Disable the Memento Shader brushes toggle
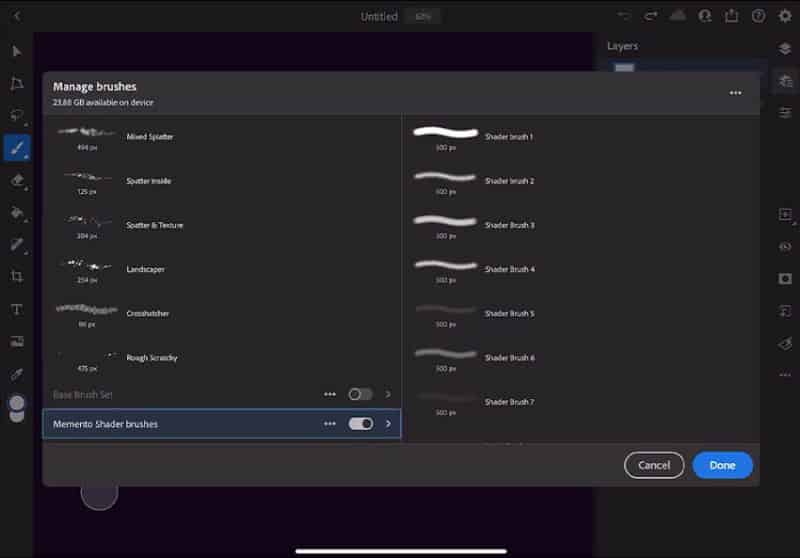800x558 pixels. 360,424
